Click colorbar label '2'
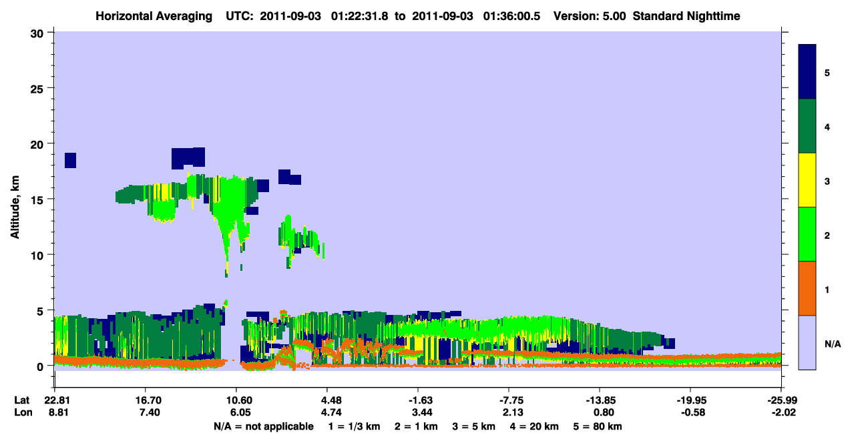 (x=827, y=235)
